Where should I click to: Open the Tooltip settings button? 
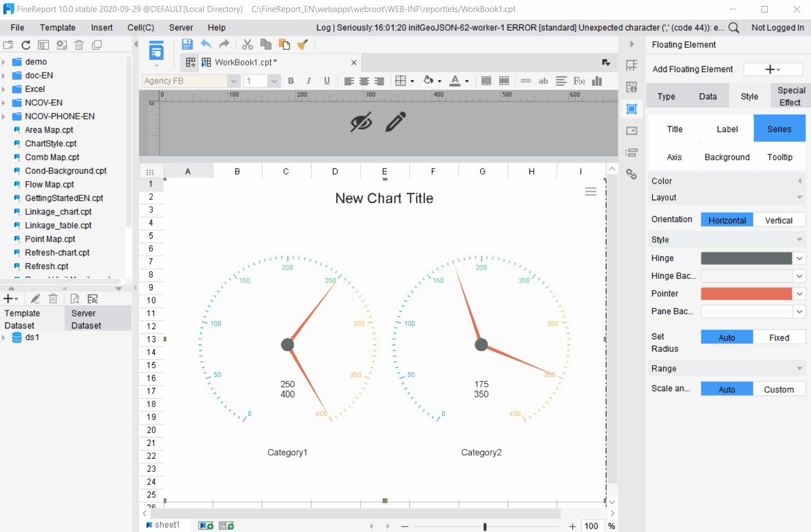[779, 157]
